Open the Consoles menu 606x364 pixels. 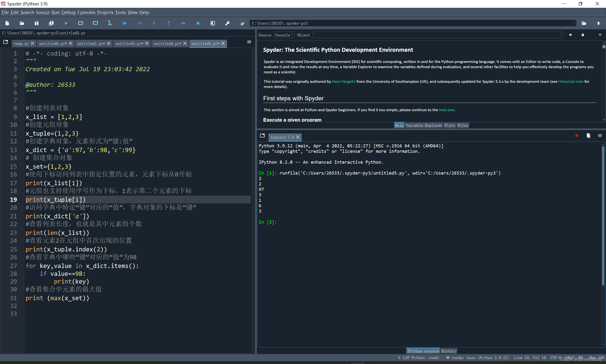[86, 12]
